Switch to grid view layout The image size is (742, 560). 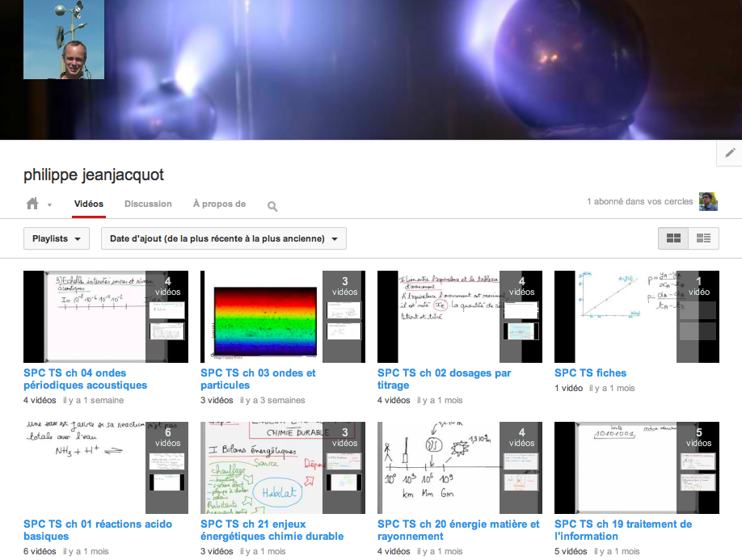point(673,238)
